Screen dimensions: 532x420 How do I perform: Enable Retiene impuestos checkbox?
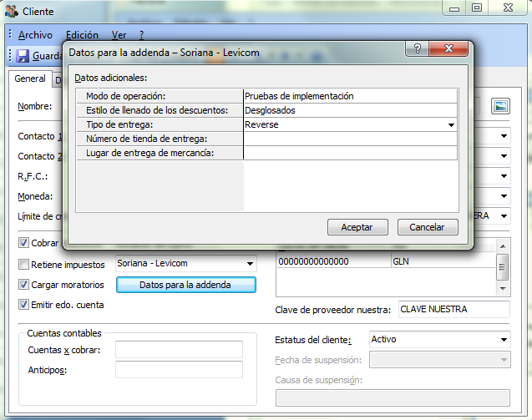[23, 265]
